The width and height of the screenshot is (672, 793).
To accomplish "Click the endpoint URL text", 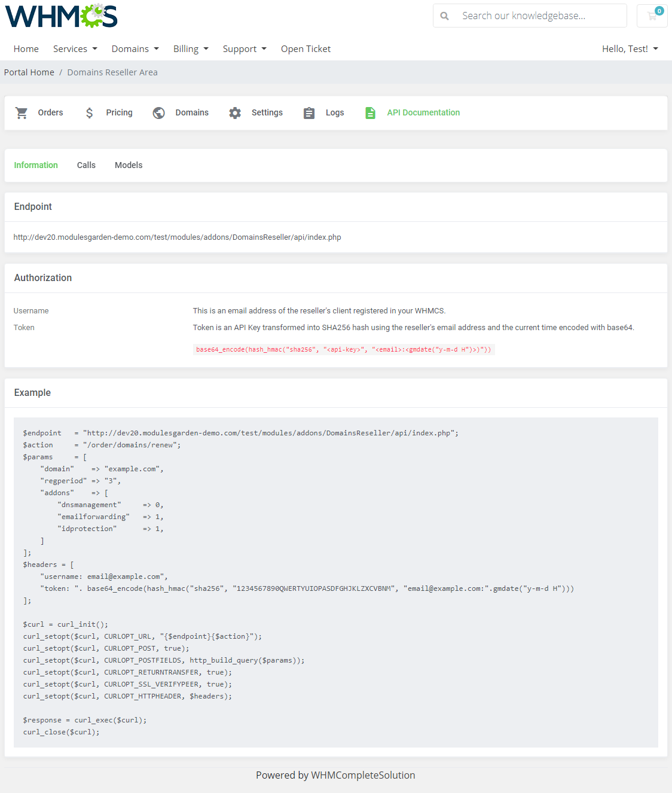I will pos(177,237).
